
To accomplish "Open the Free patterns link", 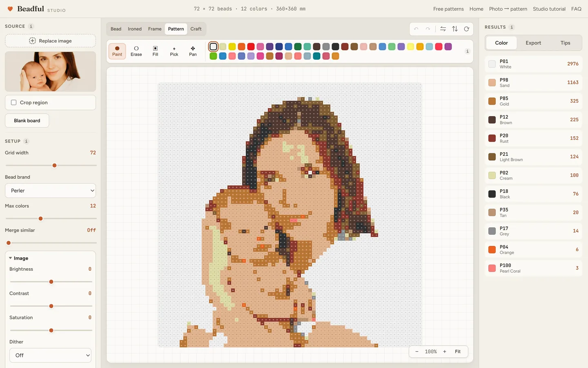I will 448,9.
